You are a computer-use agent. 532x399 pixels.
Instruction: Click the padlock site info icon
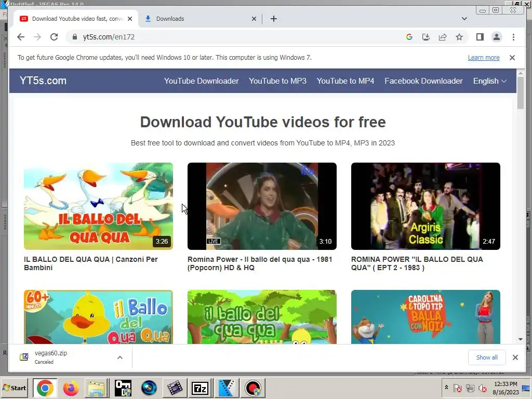[x=75, y=37]
